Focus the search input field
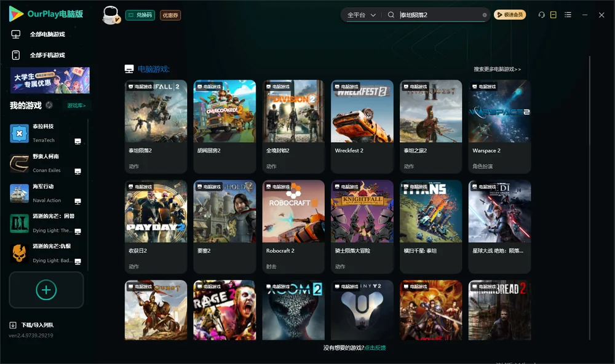The image size is (615, 364). (x=440, y=15)
